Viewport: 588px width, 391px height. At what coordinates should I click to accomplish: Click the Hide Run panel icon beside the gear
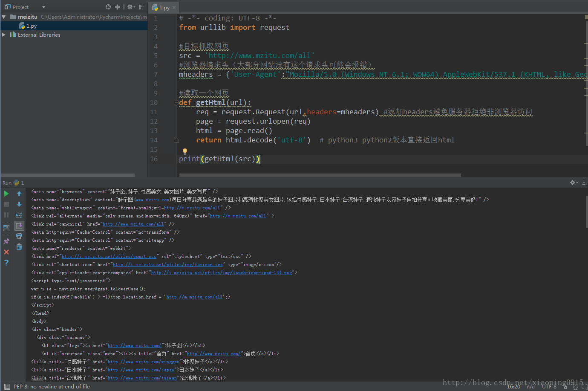[585, 182]
